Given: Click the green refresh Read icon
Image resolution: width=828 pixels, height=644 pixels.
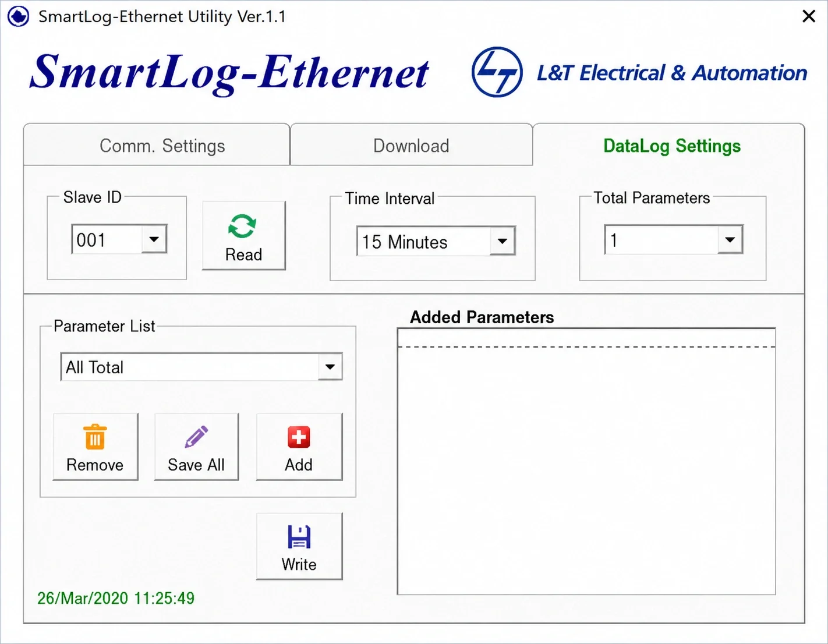Looking at the screenshot, I should tap(242, 226).
